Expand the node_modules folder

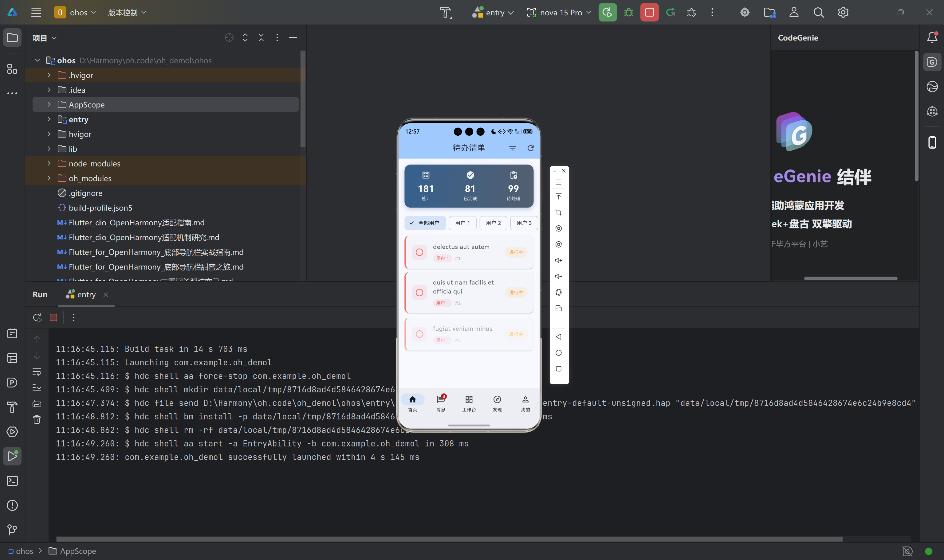click(x=49, y=163)
